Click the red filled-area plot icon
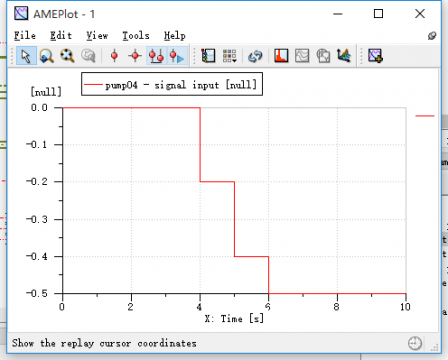 coord(281,56)
